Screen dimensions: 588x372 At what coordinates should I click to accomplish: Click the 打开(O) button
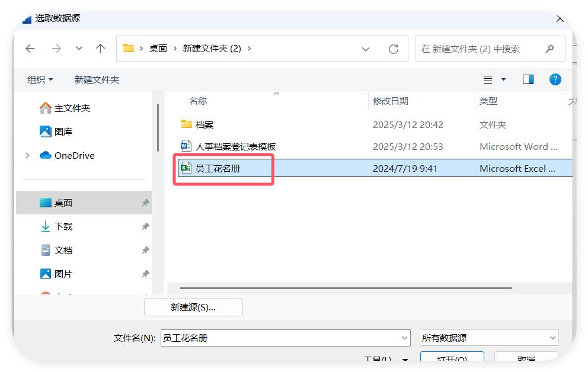pos(452,357)
